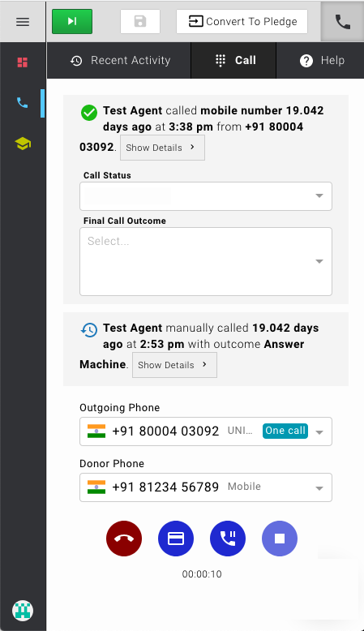Switch to the Help tab
Screen dimensions: 364x631
322,60
